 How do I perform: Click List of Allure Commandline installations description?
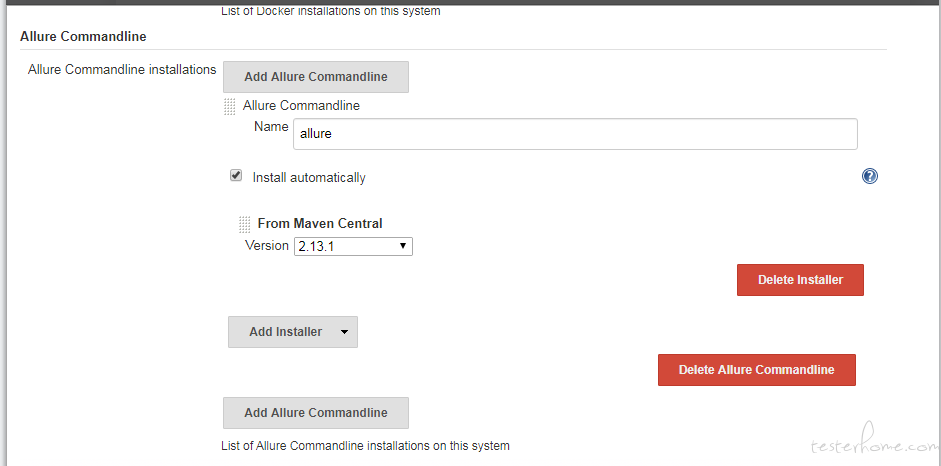tap(365, 446)
